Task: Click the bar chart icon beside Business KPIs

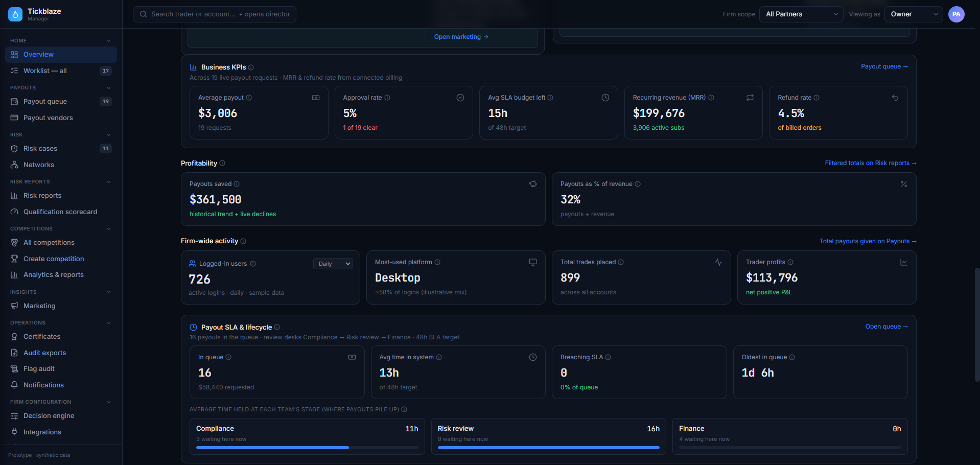Action: pos(193,67)
